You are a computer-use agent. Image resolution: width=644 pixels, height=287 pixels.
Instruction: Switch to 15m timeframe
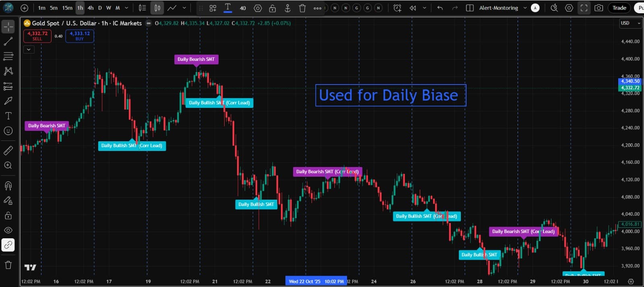(67, 8)
